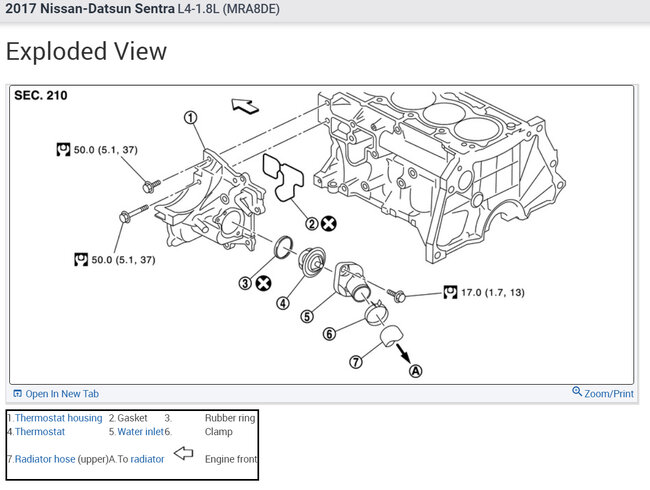Click the torque wrench icon beside lower 50.0

pyautogui.click(x=81, y=260)
